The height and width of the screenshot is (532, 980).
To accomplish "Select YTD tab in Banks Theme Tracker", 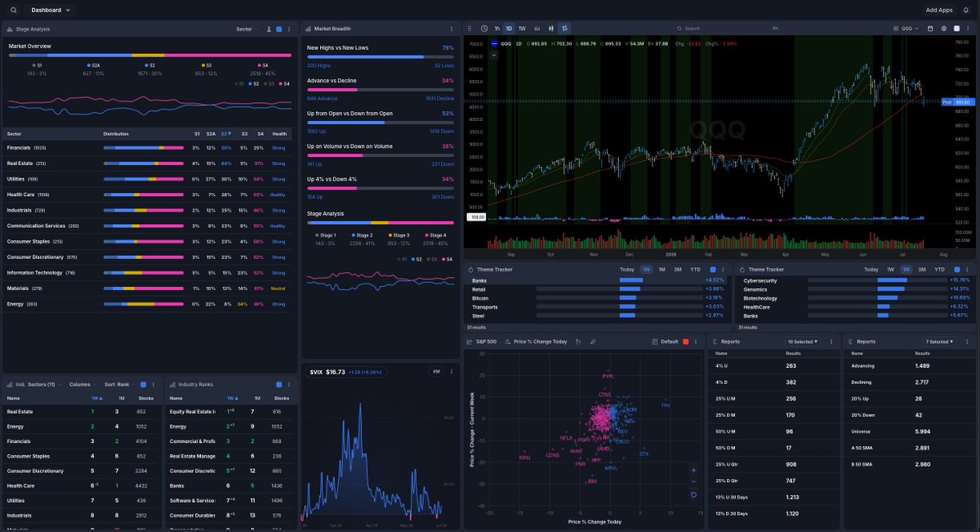I will click(x=695, y=269).
